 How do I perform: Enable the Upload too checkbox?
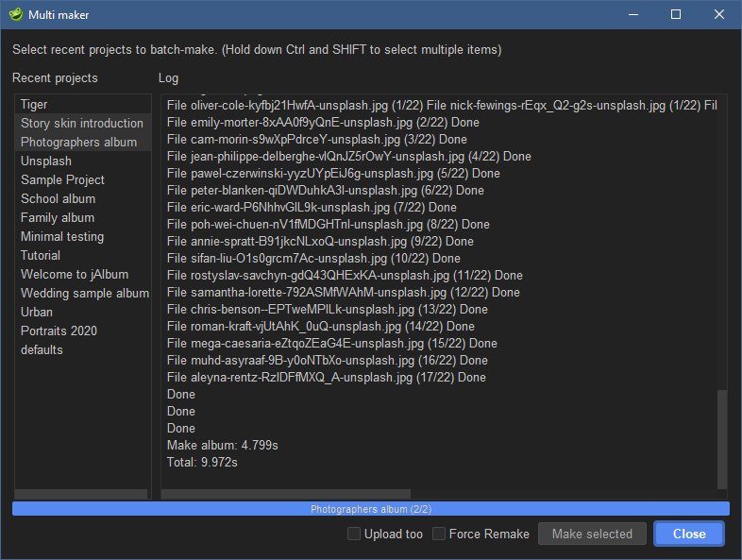354,534
